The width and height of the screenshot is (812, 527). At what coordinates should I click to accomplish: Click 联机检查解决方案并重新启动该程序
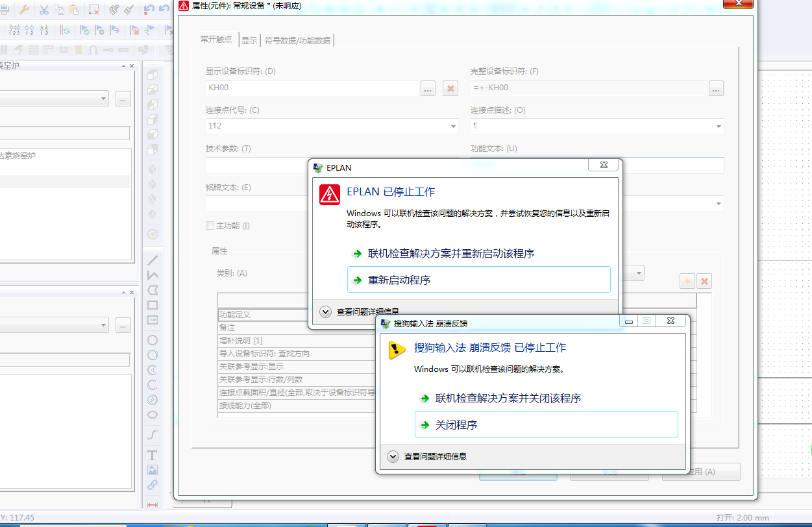[x=450, y=254]
